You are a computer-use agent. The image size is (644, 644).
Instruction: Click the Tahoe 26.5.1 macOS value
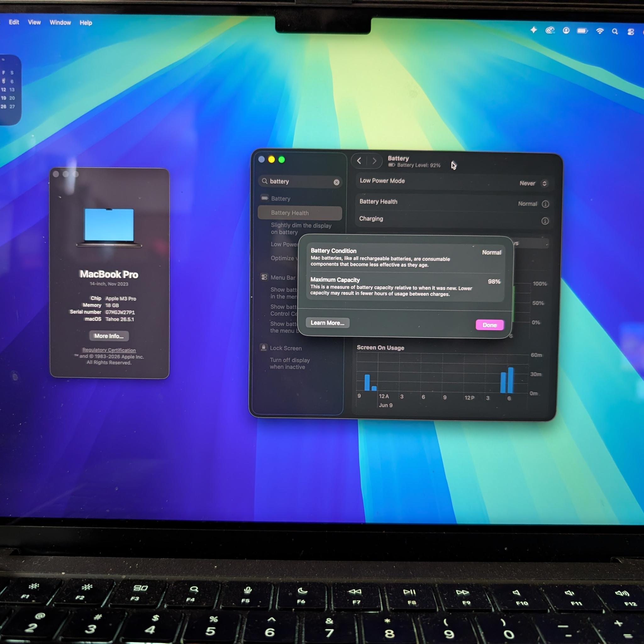click(x=120, y=319)
